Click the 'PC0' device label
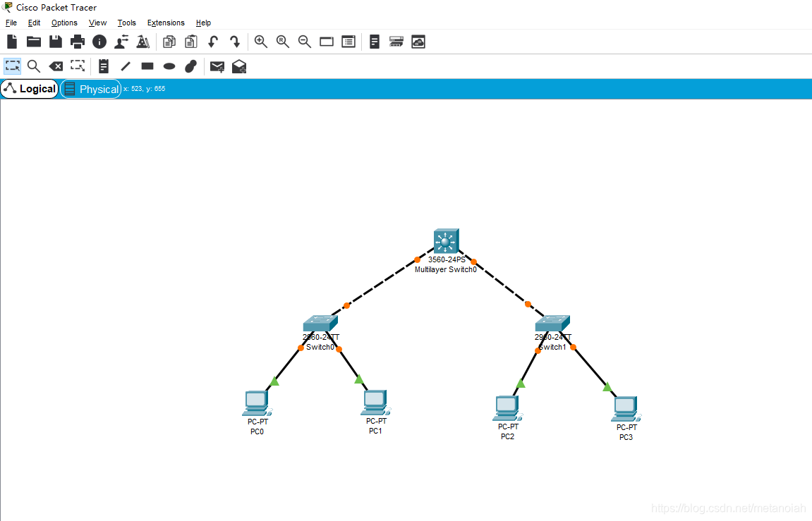The image size is (812, 521). click(x=257, y=431)
